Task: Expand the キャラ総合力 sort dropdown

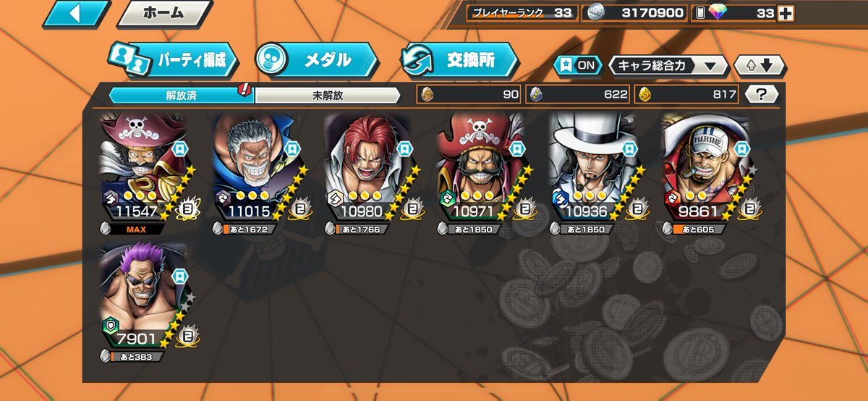Action: pos(668,66)
